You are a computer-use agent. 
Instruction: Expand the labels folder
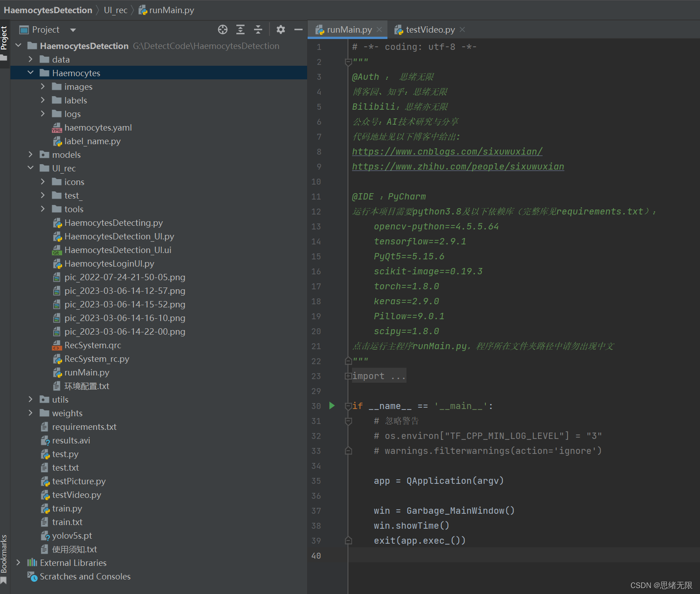[x=43, y=100]
